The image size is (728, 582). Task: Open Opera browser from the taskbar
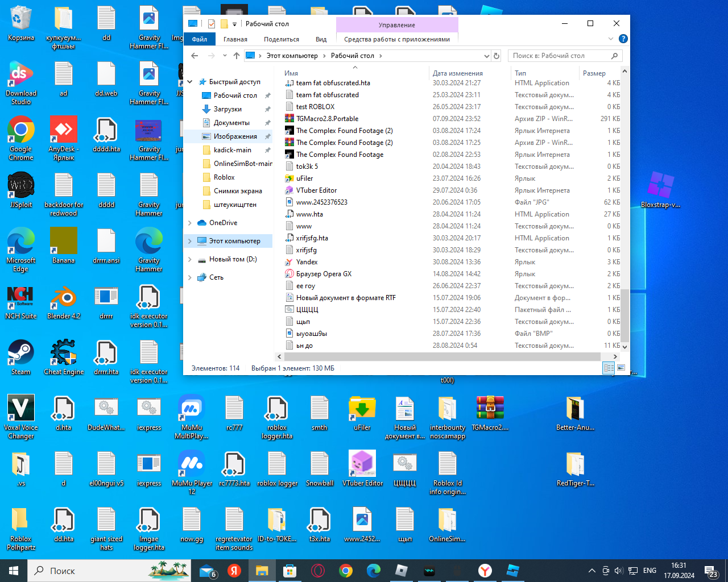pos(318,571)
